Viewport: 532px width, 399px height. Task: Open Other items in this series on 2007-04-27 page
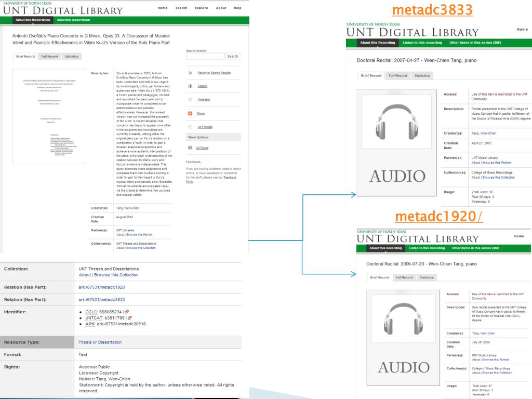[475, 43]
